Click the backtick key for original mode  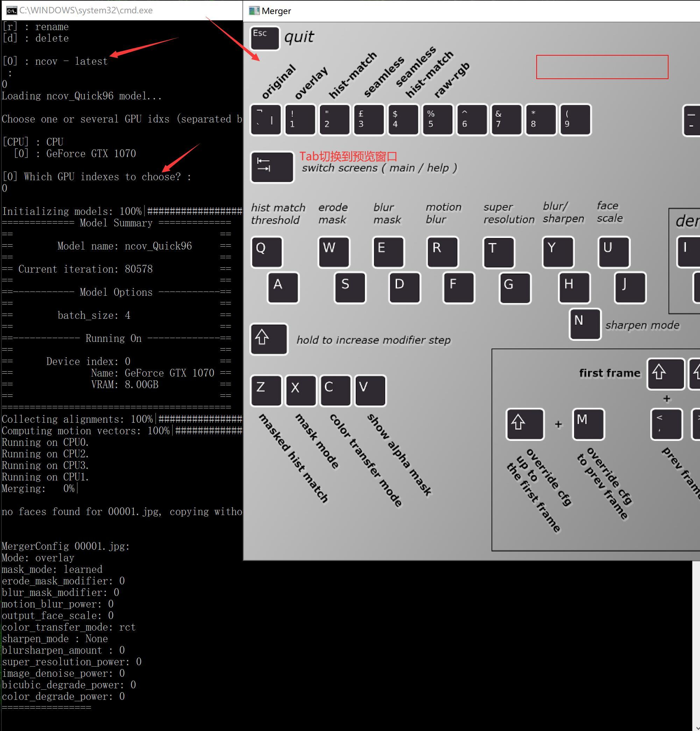coord(266,119)
